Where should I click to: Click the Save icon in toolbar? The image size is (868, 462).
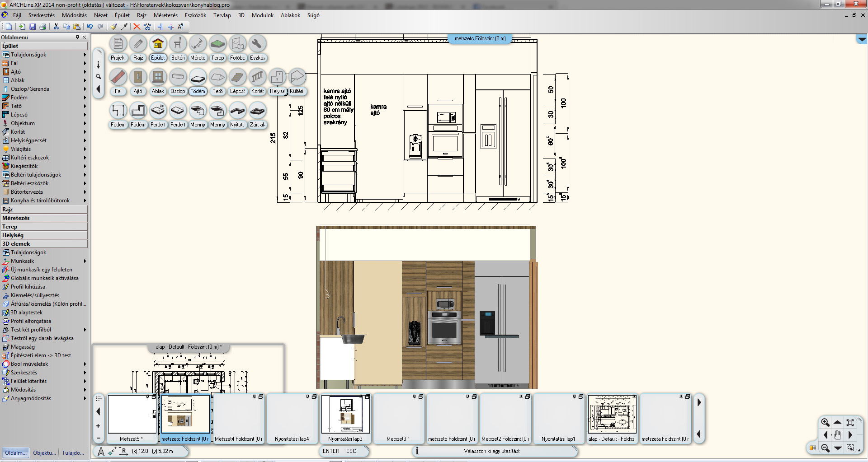click(33, 27)
